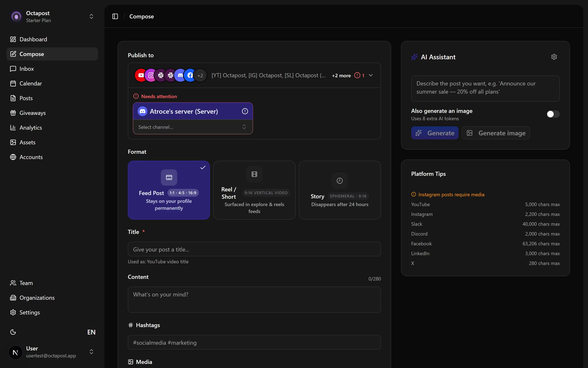
Task: Click the '0/280' character counter
Action: [374, 279]
